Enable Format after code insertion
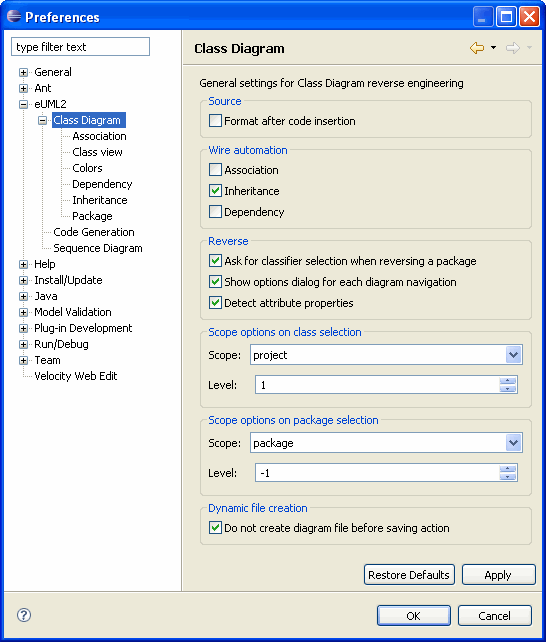 tap(215, 121)
